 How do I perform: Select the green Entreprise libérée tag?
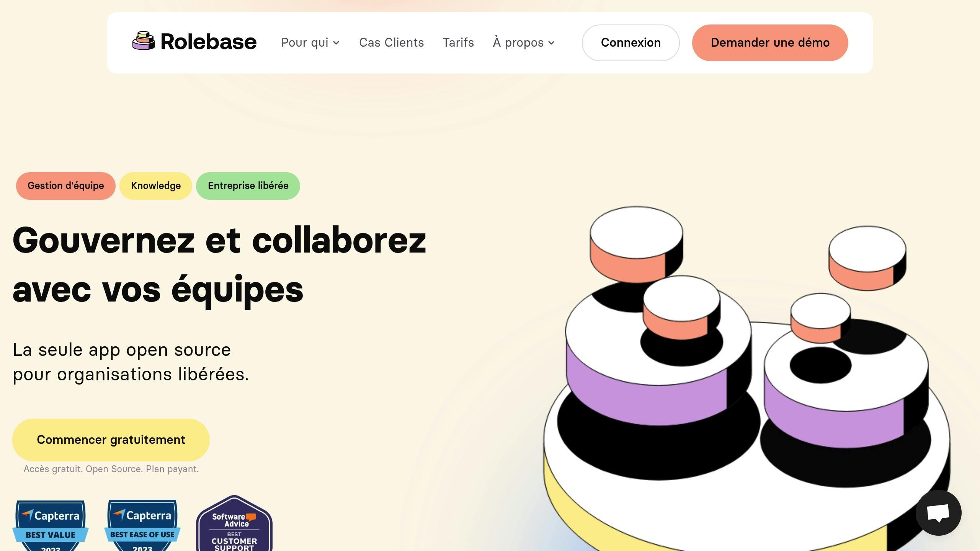tap(248, 186)
